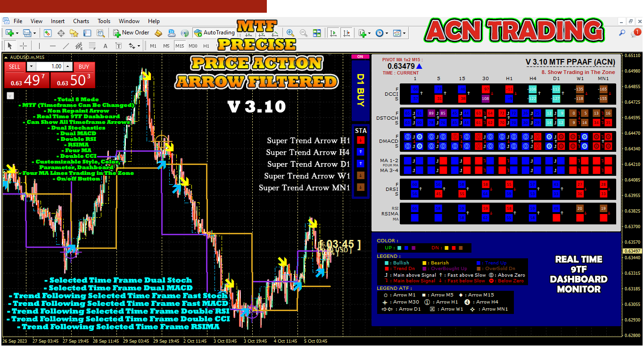Zoom in on the chart
644x362 pixels.
pos(290,33)
